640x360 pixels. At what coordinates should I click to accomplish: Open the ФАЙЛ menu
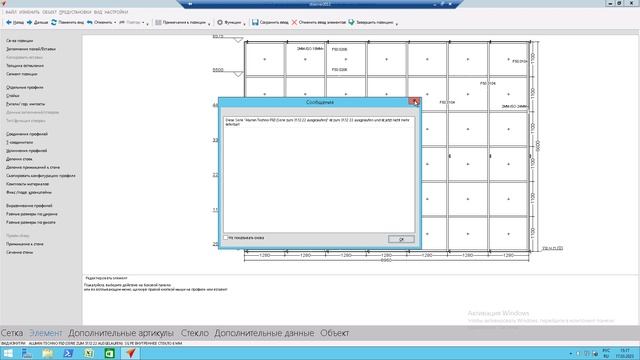(x=11, y=12)
